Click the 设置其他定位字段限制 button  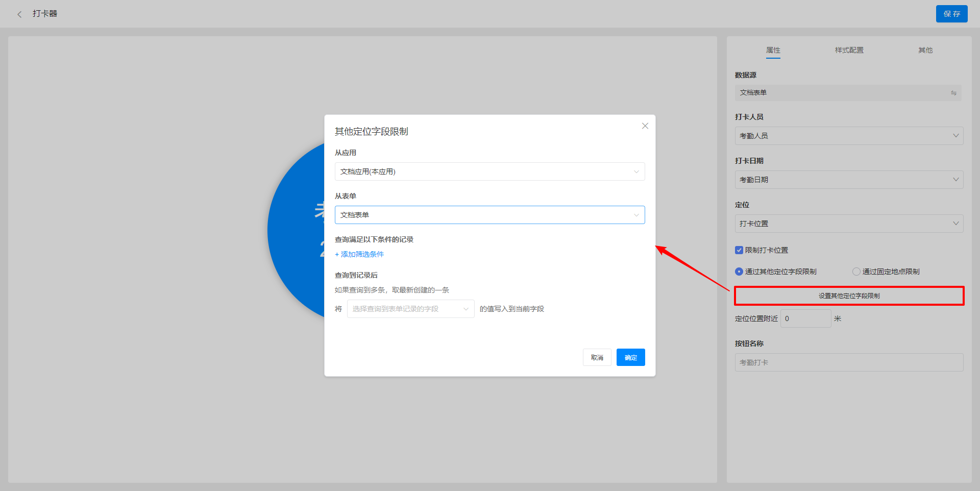[x=849, y=296]
